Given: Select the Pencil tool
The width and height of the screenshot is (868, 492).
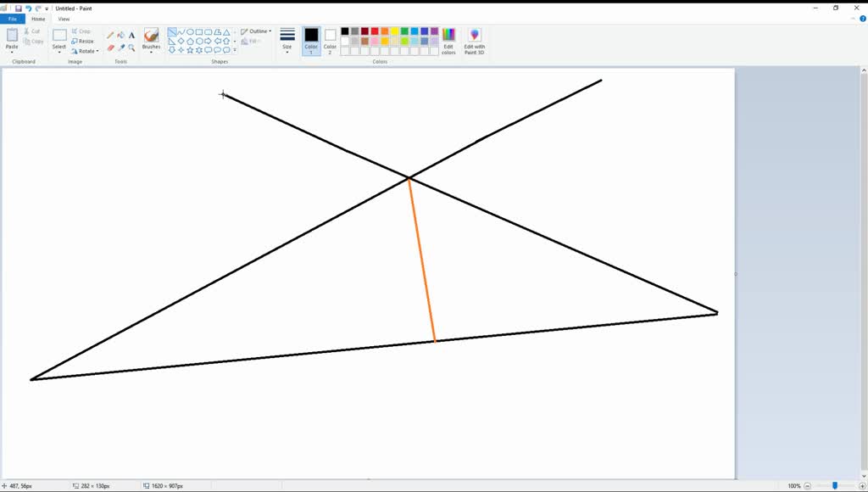Looking at the screenshot, I should click(x=110, y=35).
